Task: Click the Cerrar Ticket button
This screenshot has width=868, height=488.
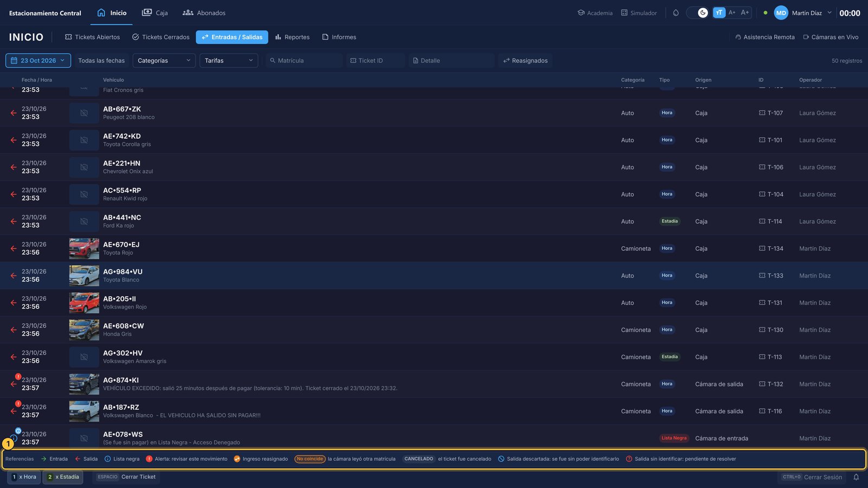Action: (x=126, y=477)
